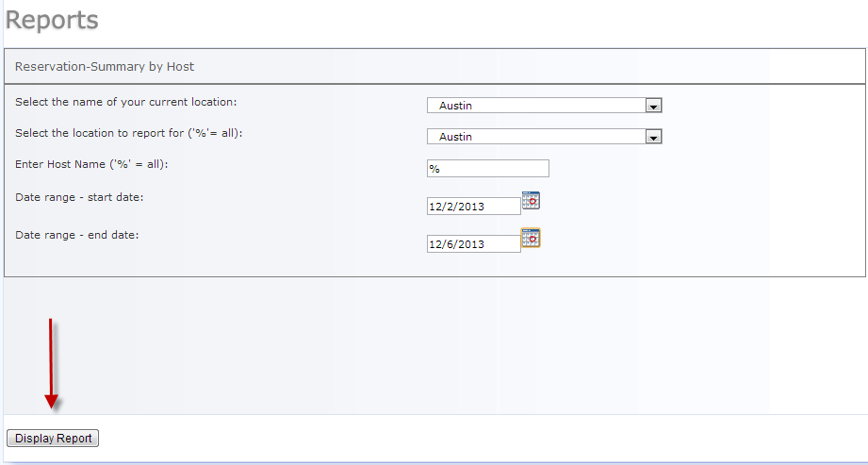Image resolution: width=868 pixels, height=465 pixels.
Task: Click the Reservation-Summary by Host header
Action: pyautogui.click(x=105, y=67)
